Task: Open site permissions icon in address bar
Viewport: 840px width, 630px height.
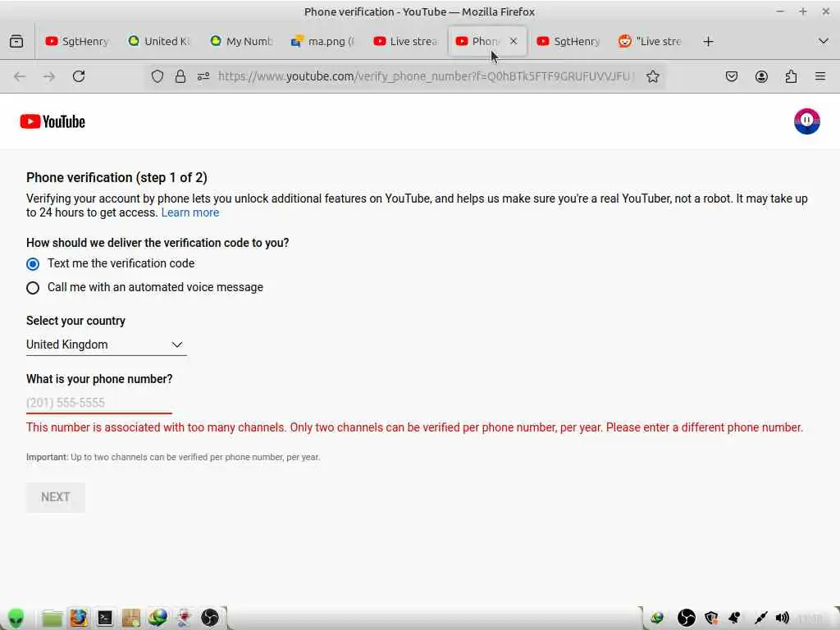Action: [x=203, y=76]
